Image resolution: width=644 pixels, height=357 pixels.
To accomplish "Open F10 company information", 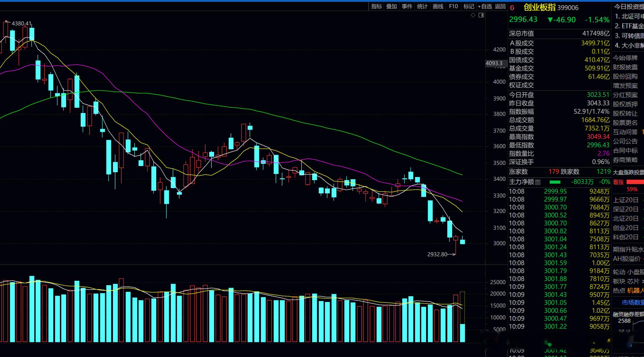I will pos(453,6).
